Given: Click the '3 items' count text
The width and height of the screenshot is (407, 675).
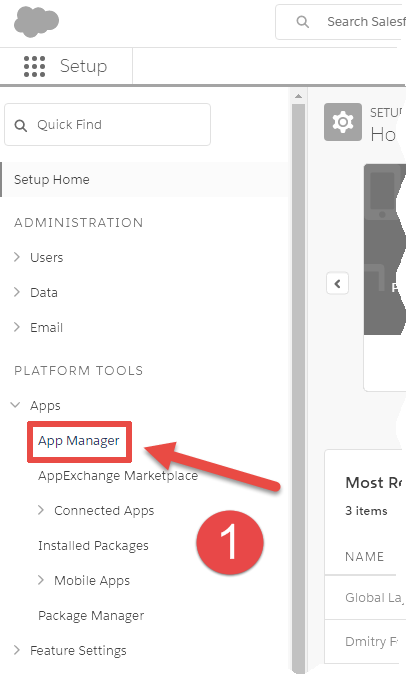Looking at the screenshot, I should click(x=366, y=511).
